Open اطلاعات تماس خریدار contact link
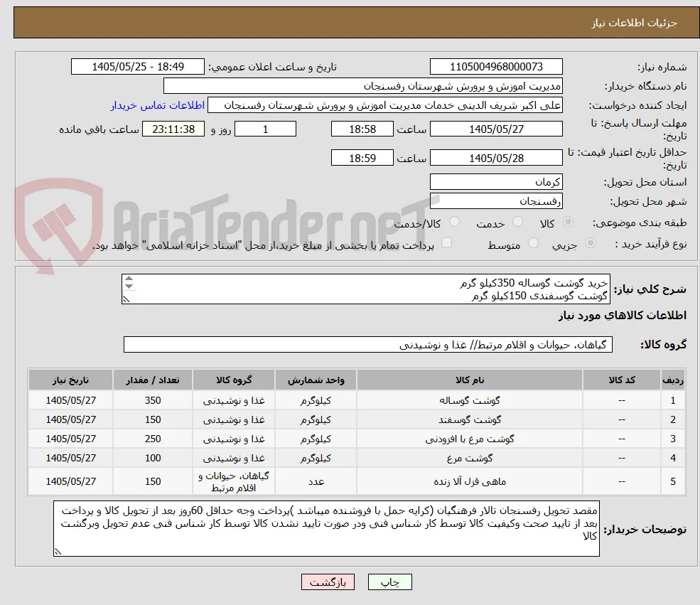 [x=158, y=105]
